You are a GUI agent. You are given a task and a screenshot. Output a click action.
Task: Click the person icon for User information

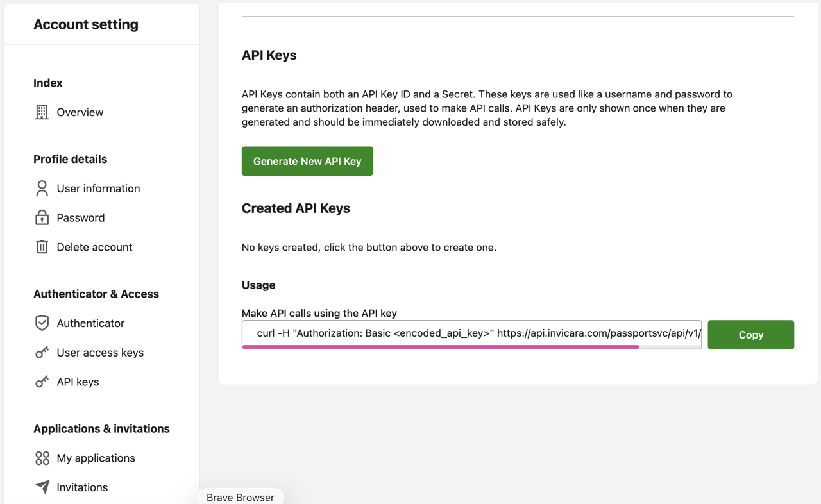[x=42, y=188]
